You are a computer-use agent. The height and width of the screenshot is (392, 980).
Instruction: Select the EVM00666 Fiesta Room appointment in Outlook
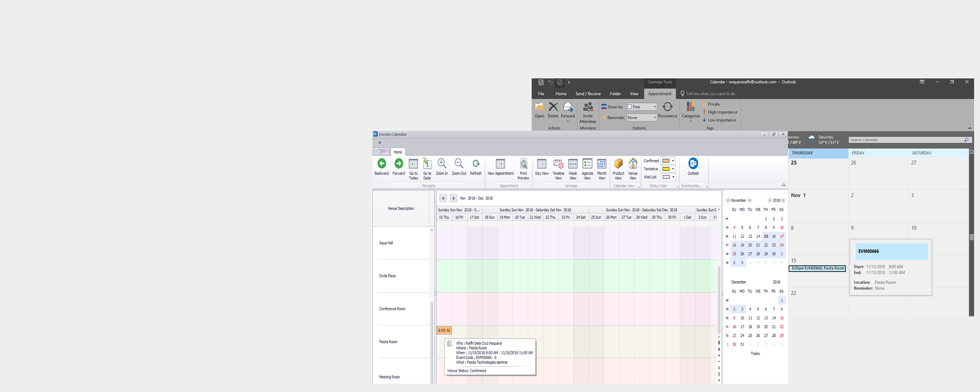pyautogui.click(x=817, y=269)
